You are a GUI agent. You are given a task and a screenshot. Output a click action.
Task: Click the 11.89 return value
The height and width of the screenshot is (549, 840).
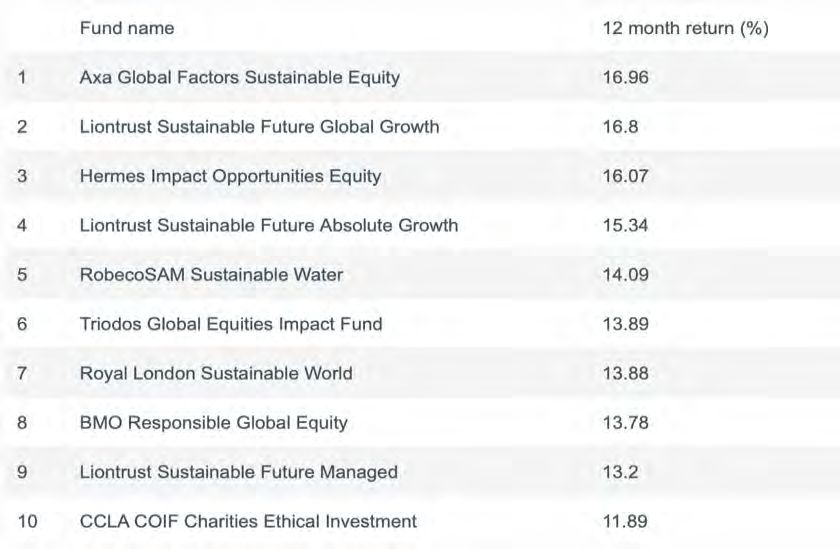point(625,521)
